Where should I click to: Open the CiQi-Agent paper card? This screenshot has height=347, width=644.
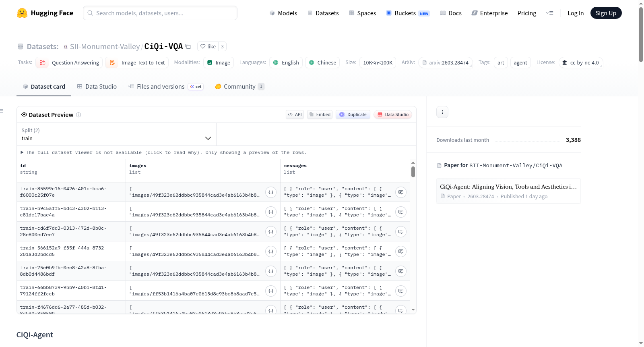click(508, 191)
